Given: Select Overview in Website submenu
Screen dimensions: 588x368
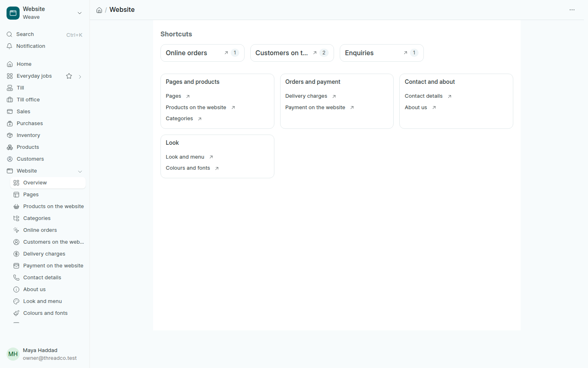Looking at the screenshot, I should tap(48, 183).
